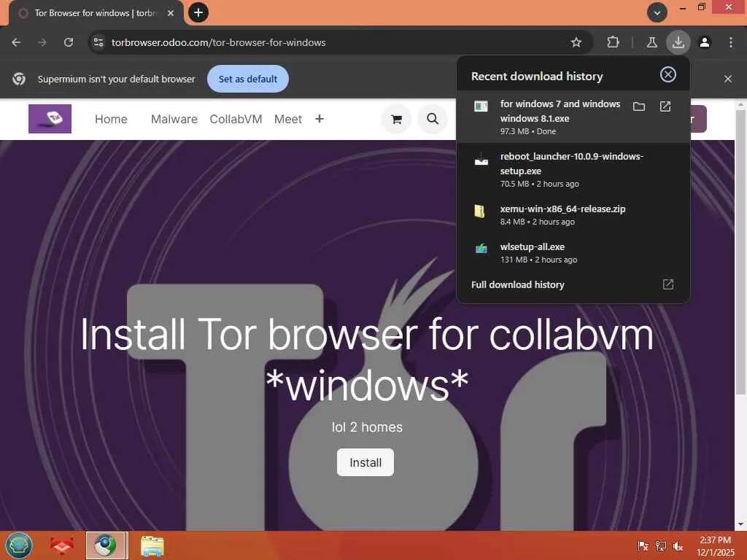The image size is (747, 560).
Task: Open the taskbar clock showing 2:37 PM
Action: pyautogui.click(x=715, y=546)
